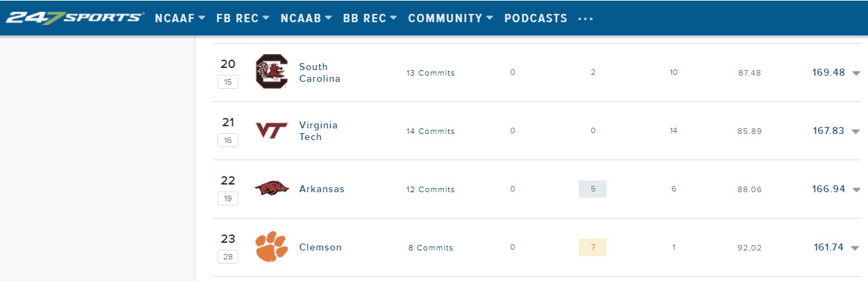
Task: Click the Virginia Tech VT logo
Action: [271, 131]
